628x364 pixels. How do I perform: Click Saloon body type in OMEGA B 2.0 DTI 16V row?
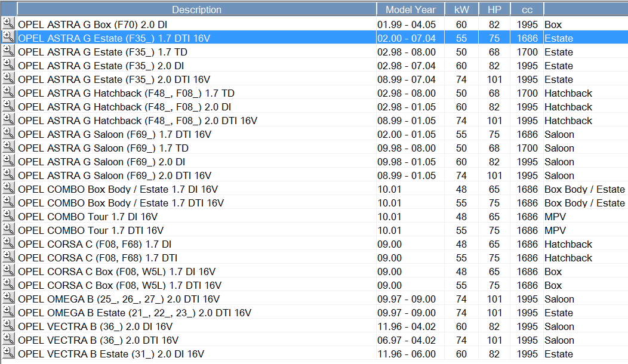pyautogui.click(x=559, y=299)
